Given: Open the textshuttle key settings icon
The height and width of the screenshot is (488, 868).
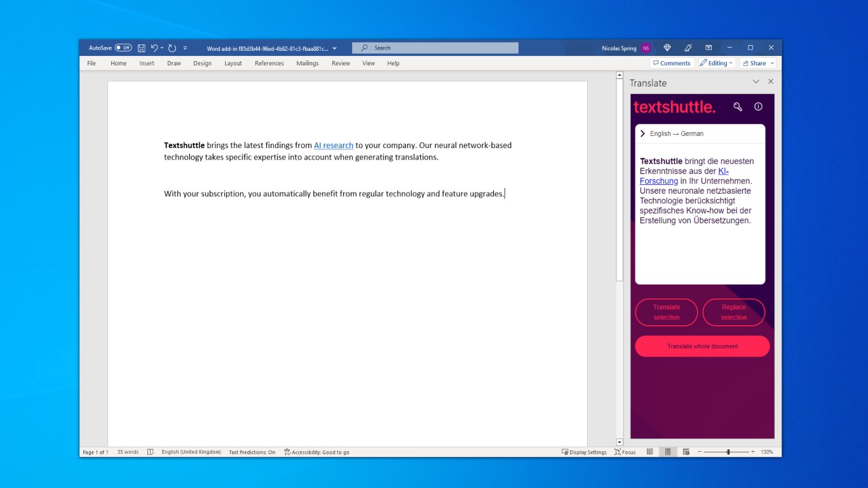Looking at the screenshot, I should click(738, 107).
